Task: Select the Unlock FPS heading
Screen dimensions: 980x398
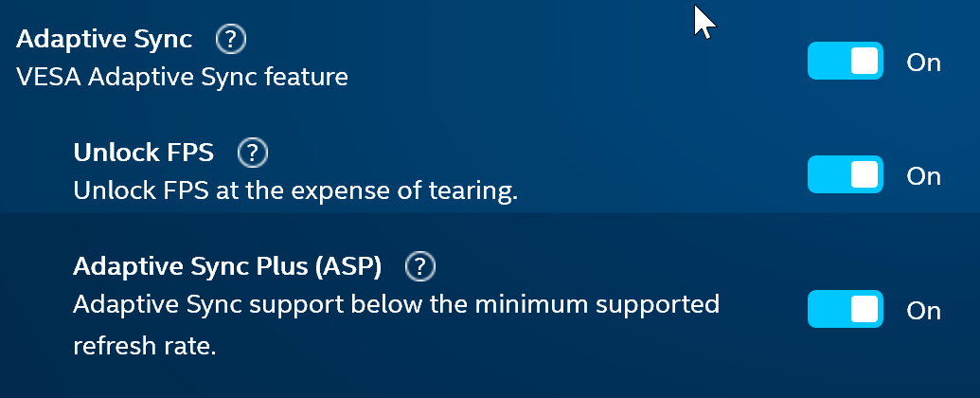Action: [144, 153]
